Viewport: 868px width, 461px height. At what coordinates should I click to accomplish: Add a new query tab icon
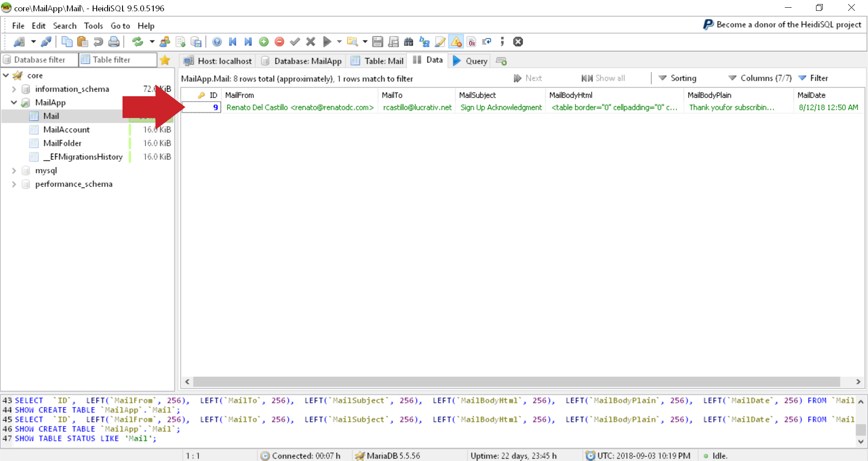click(501, 61)
